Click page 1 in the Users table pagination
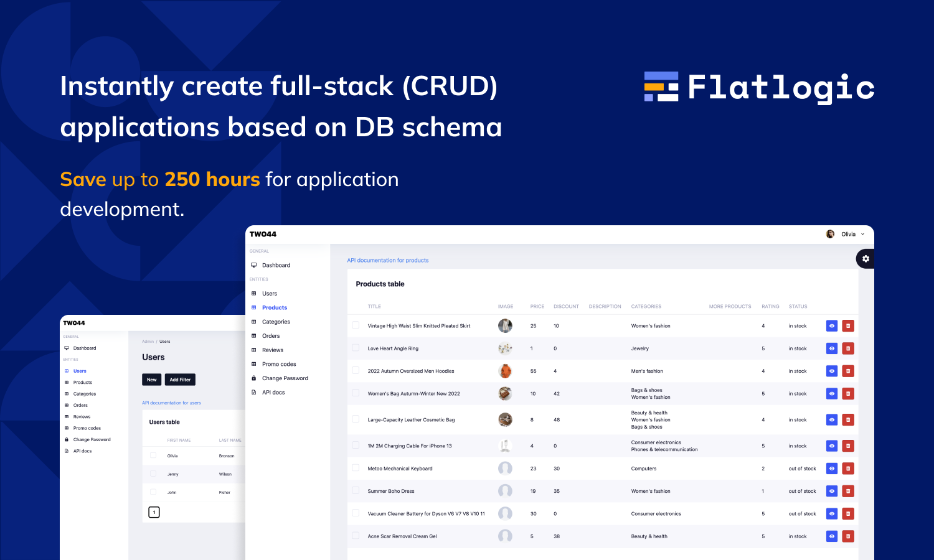The image size is (934, 560). click(x=154, y=511)
